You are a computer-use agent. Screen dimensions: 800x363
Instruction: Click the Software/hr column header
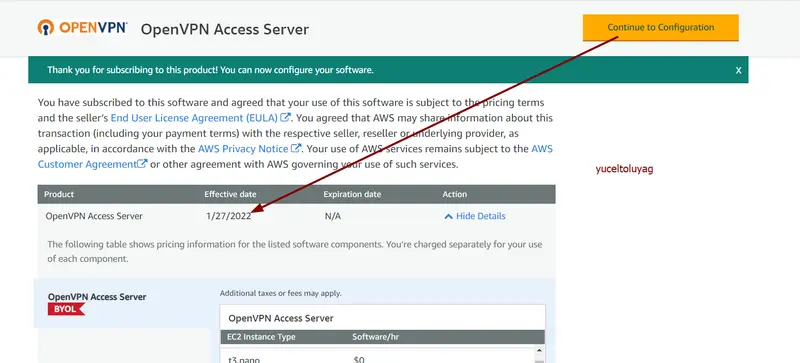tap(376, 337)
